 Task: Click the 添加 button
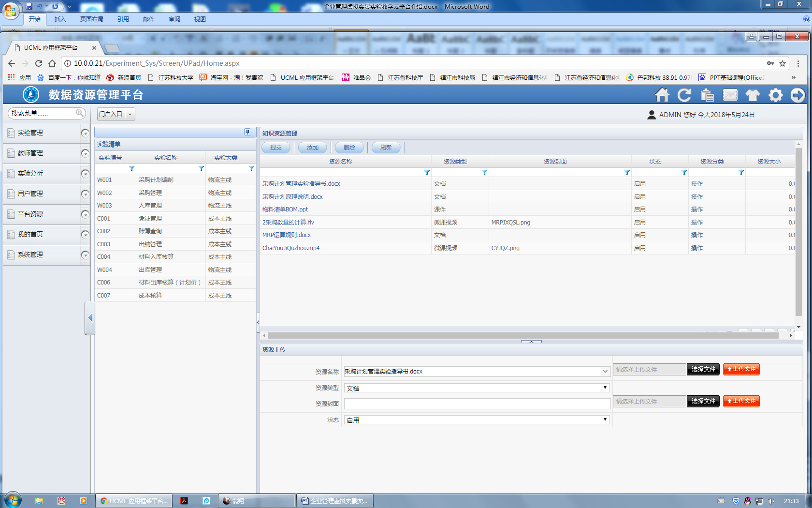click(x=312, y=148)
